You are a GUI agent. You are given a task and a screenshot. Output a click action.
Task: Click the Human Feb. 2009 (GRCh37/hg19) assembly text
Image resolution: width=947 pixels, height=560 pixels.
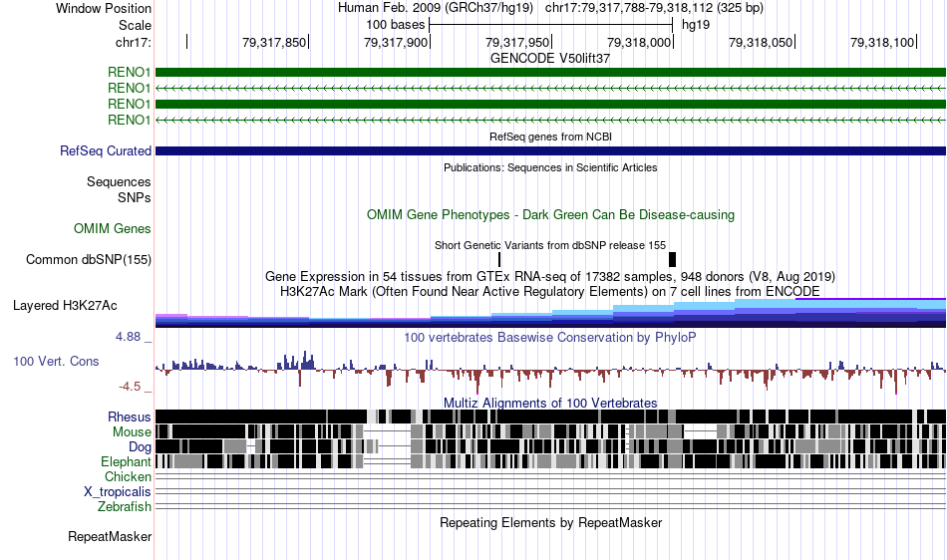point(436,8)
